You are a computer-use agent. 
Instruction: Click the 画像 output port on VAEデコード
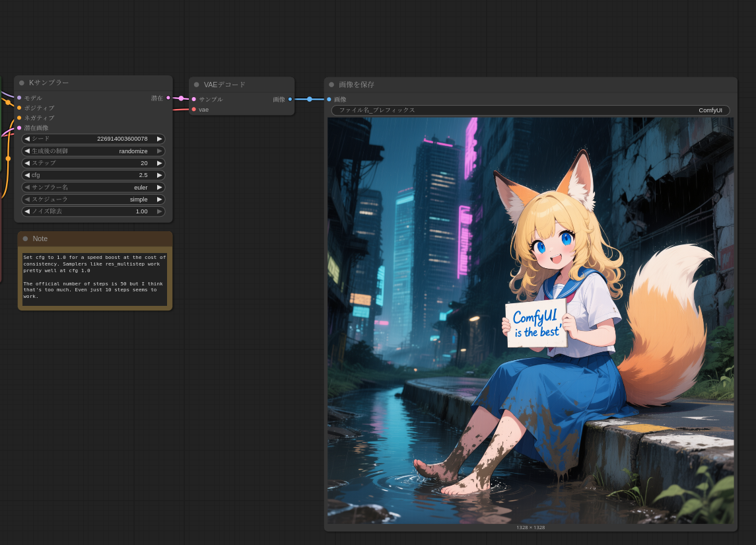[290, 99]
